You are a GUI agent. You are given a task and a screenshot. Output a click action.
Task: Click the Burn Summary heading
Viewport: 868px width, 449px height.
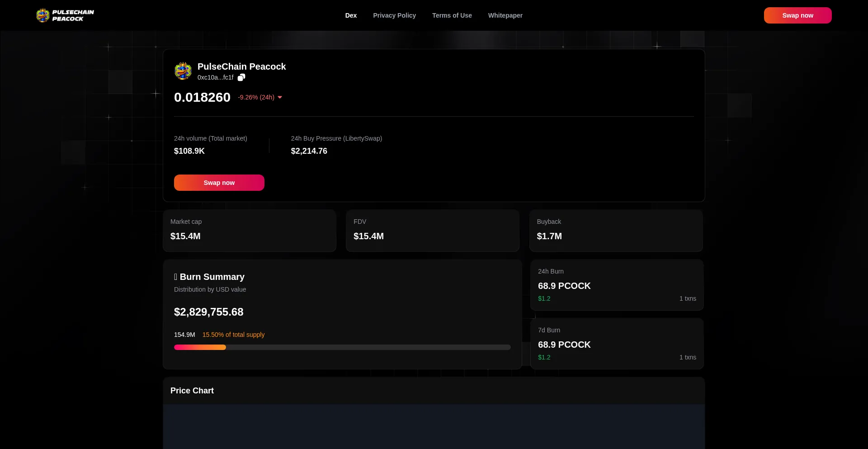coord(209,277)
